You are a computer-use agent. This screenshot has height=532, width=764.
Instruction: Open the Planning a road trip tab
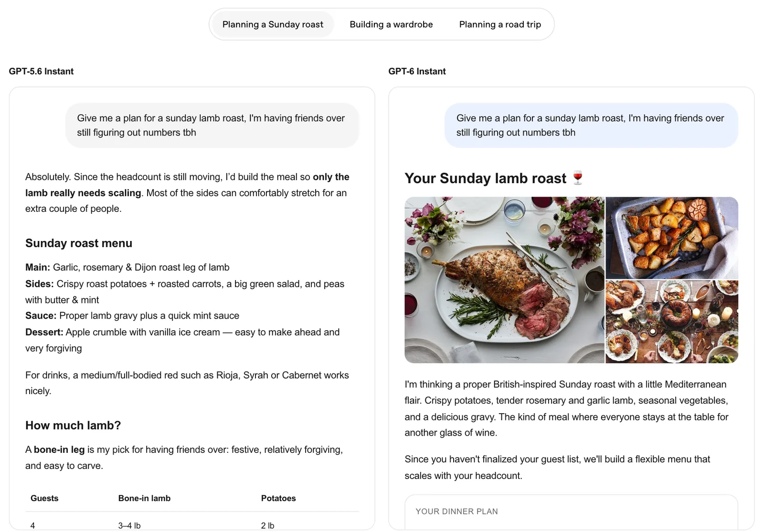(500, 24)
